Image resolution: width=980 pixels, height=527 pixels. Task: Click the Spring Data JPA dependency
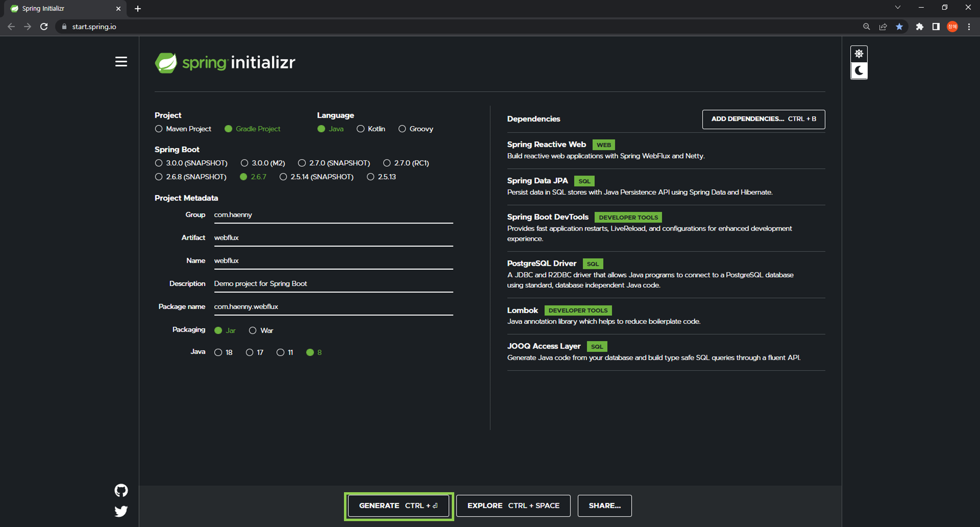tap(666, 187)
